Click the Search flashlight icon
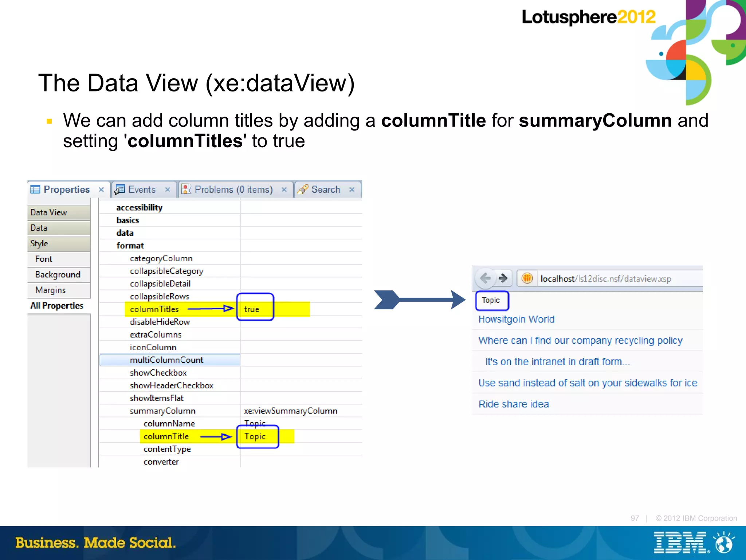Image resolution: width=746 pixels, height=560 pixels. (302, 189)
